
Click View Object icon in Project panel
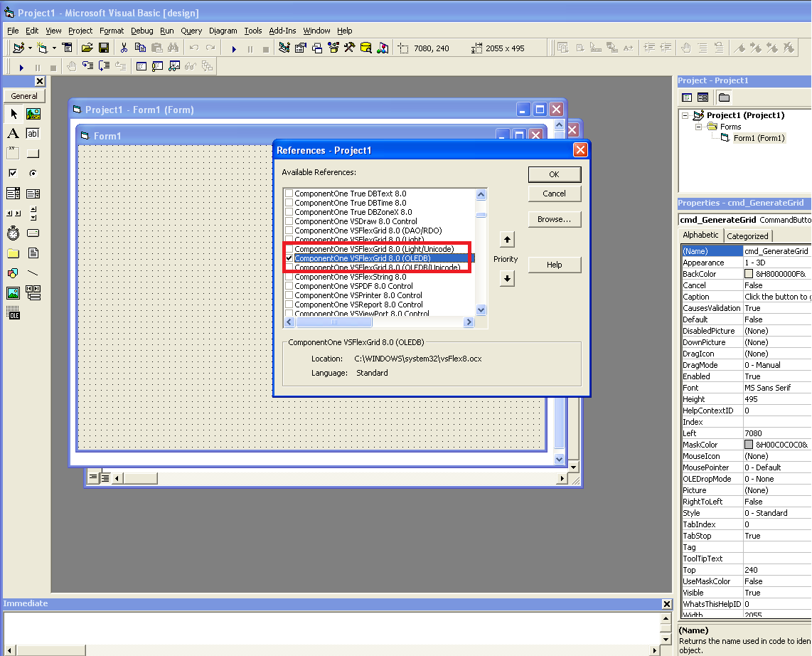click(x=703, y=97)
